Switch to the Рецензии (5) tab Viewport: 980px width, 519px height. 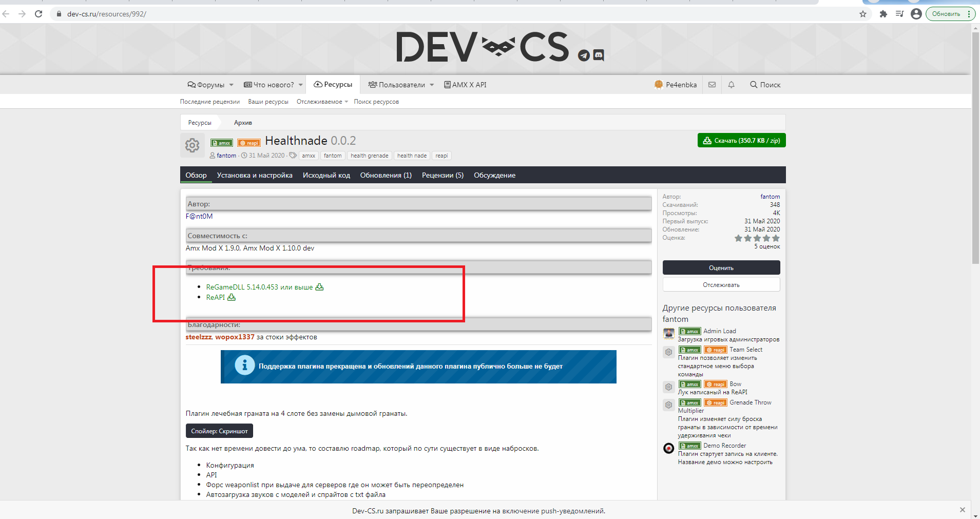(x=443, y=175)
